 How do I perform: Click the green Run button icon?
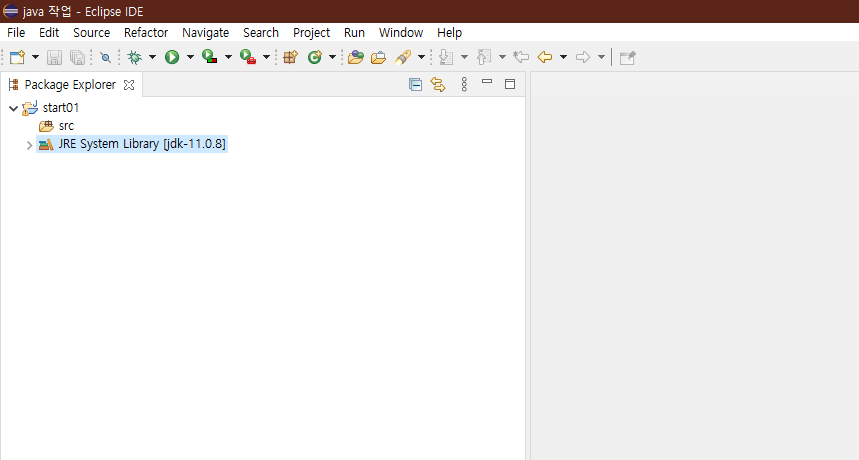(172, 57)
